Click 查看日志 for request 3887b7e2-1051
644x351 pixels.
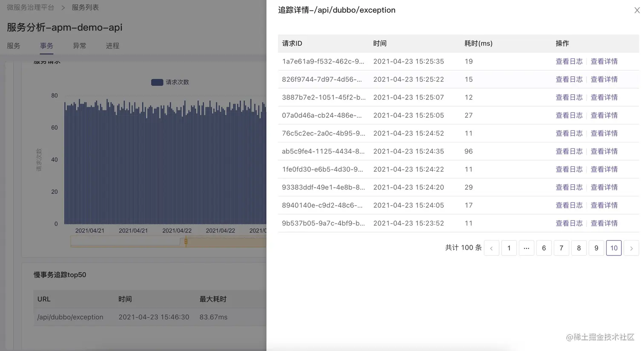point(569,97)
